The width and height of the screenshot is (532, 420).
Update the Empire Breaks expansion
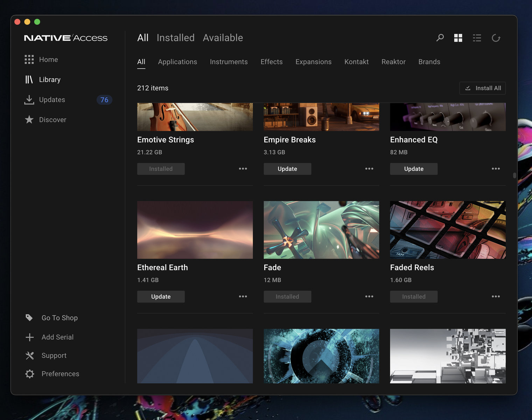[287, 169]
